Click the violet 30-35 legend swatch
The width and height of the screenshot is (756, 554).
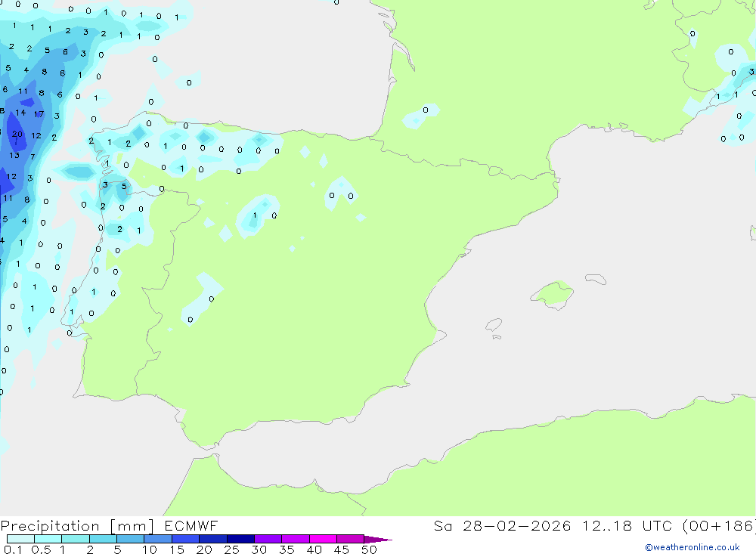(x=268, y=539)
